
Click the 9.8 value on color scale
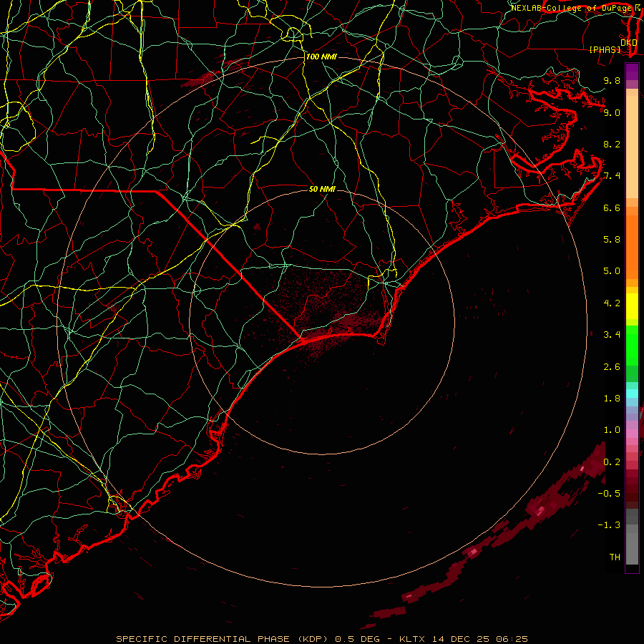(612, 80)
